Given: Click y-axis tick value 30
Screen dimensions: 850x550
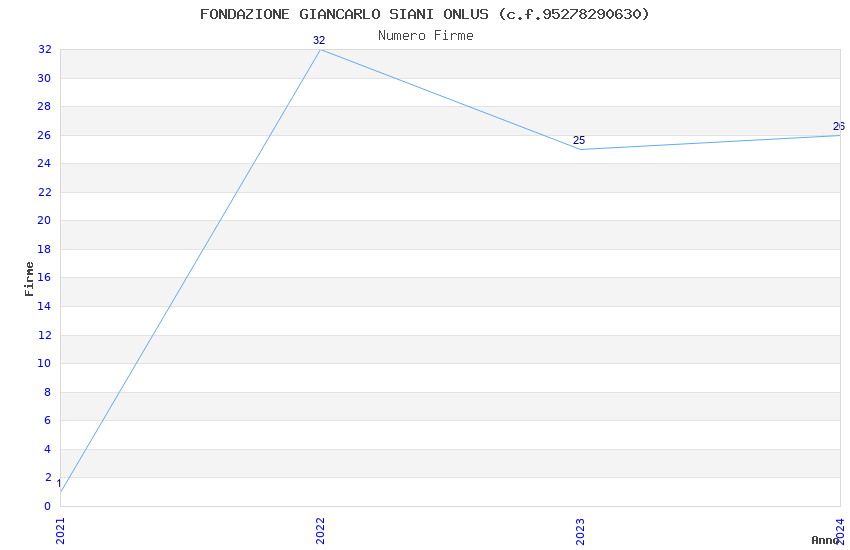Looking at the screenshot, I should pos(44,78).
